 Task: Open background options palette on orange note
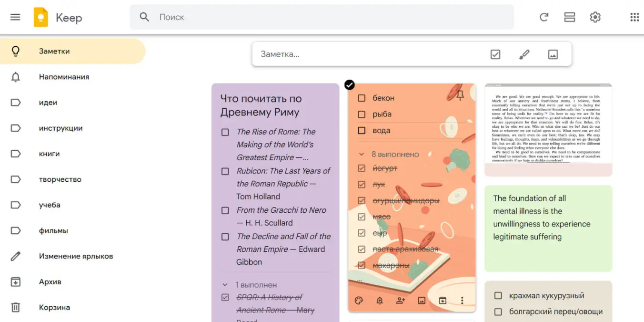pyautogui.click(x=359, y=301)
